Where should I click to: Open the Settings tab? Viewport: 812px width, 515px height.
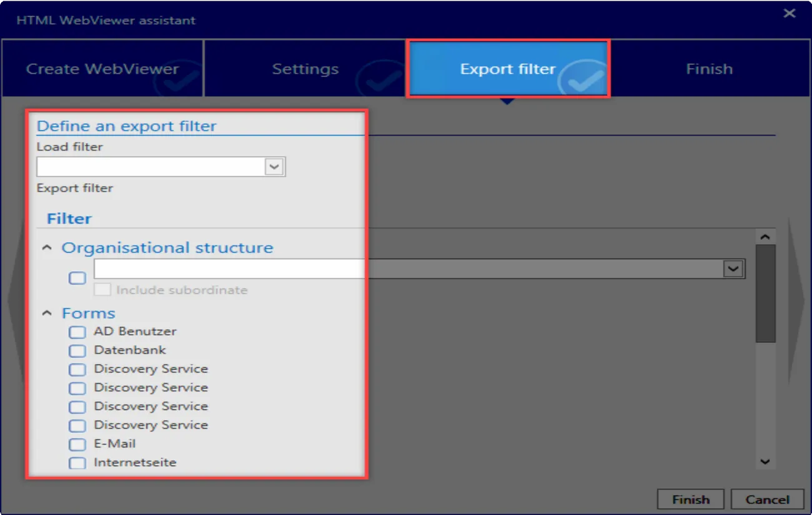[x=305, y=69]
